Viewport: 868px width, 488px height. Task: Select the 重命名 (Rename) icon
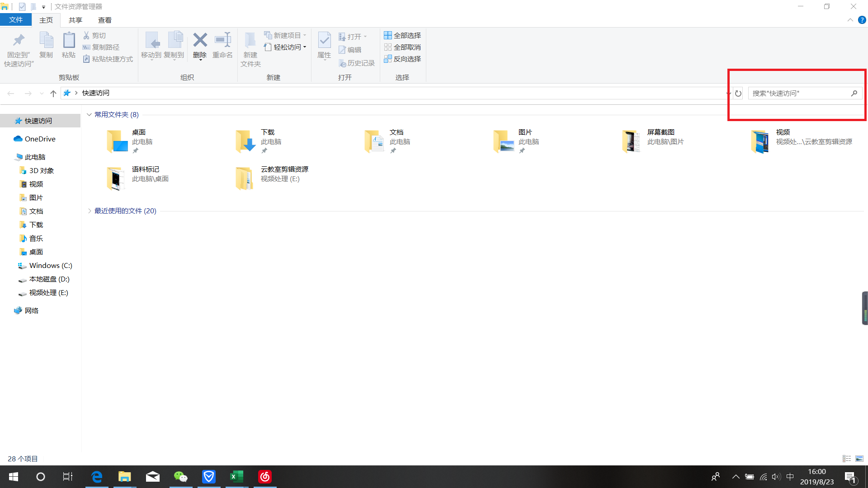[222, 45]
